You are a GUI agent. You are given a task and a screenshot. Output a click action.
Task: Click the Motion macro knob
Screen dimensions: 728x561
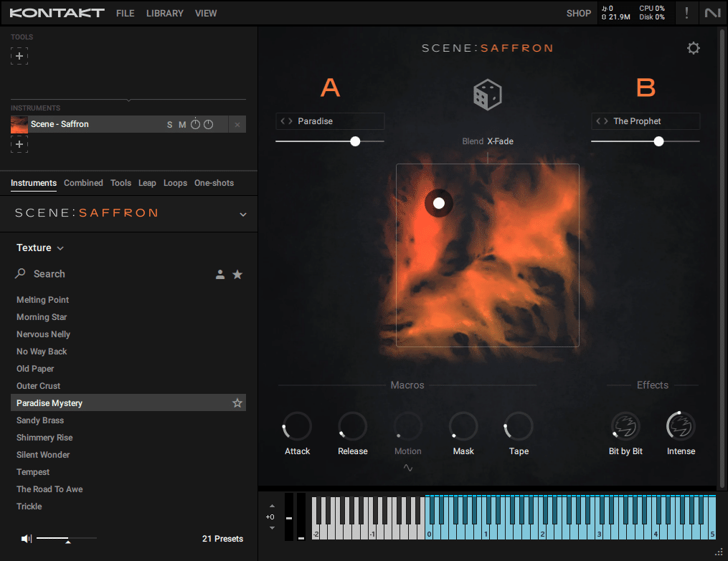coord(407,426)
